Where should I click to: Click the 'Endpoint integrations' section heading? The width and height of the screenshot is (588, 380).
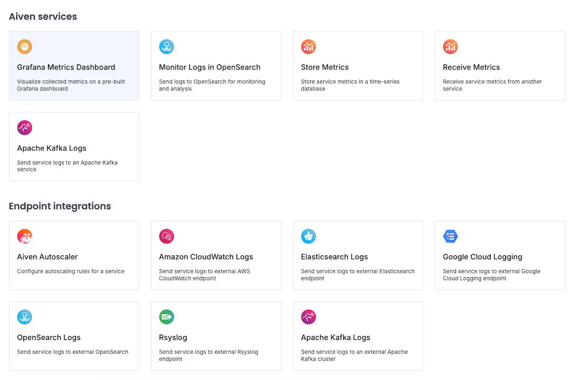(x=60, y=206)
